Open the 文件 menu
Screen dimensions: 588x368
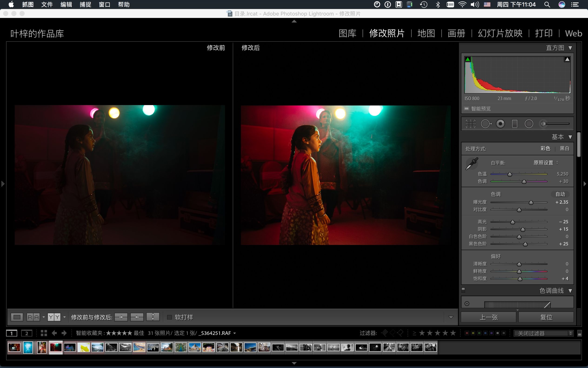click(47, 4)
